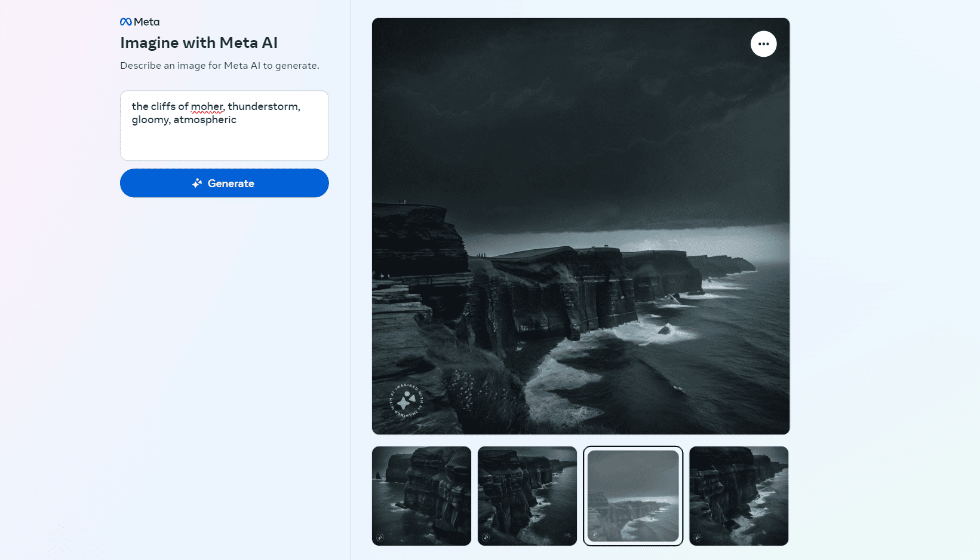
Task: Click the underlined misspelled word moher
Action: point(207,106)
